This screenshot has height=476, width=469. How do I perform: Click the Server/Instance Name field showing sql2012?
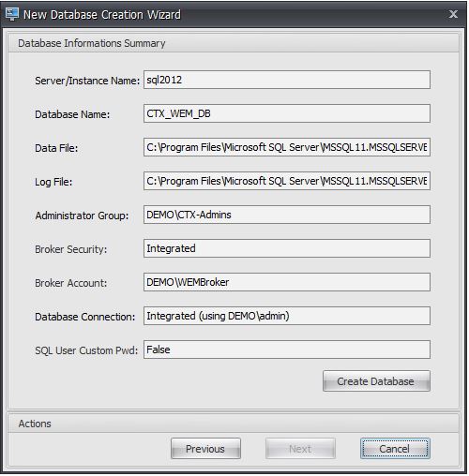(287, 80)
